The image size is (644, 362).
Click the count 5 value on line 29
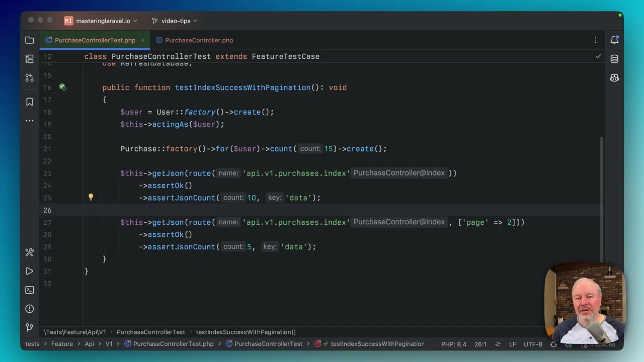tap(249, 247)
